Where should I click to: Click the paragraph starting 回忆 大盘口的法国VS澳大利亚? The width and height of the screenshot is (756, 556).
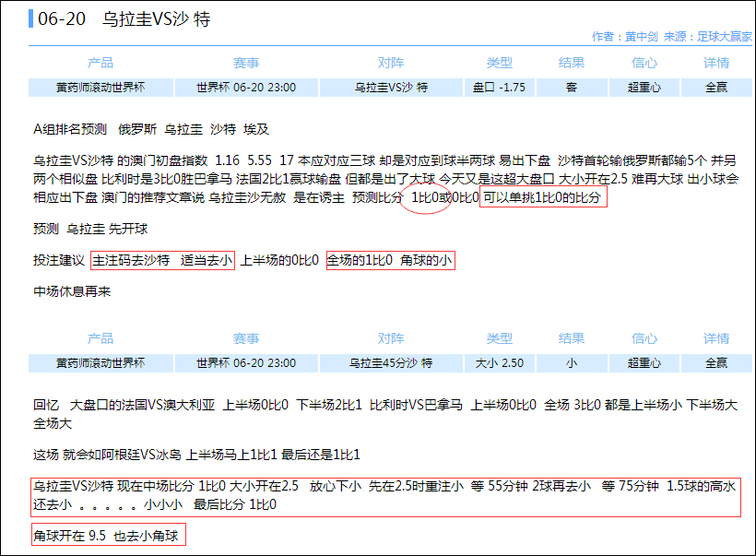(385, 414)
